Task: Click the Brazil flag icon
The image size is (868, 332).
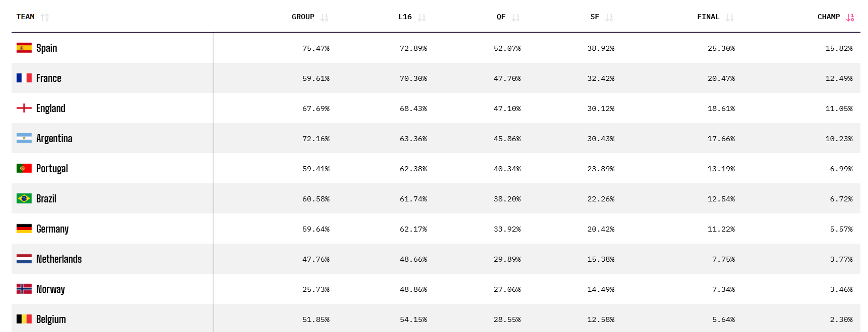Action: click(x=24, y=198)
